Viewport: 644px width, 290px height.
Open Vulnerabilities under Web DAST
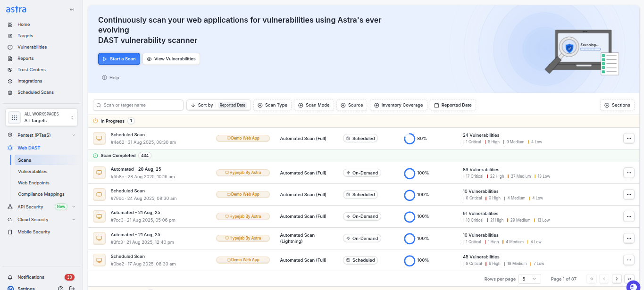pyautogui.click(x=33, y=172)
